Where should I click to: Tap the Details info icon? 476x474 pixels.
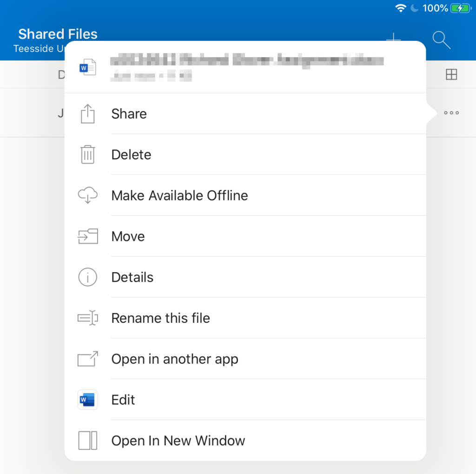[x=87, y=277]
